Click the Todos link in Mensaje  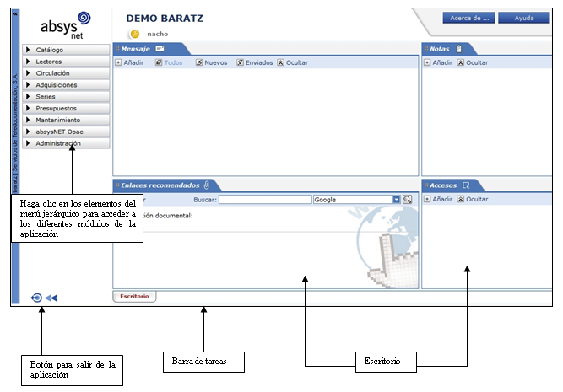pos(173,62)
